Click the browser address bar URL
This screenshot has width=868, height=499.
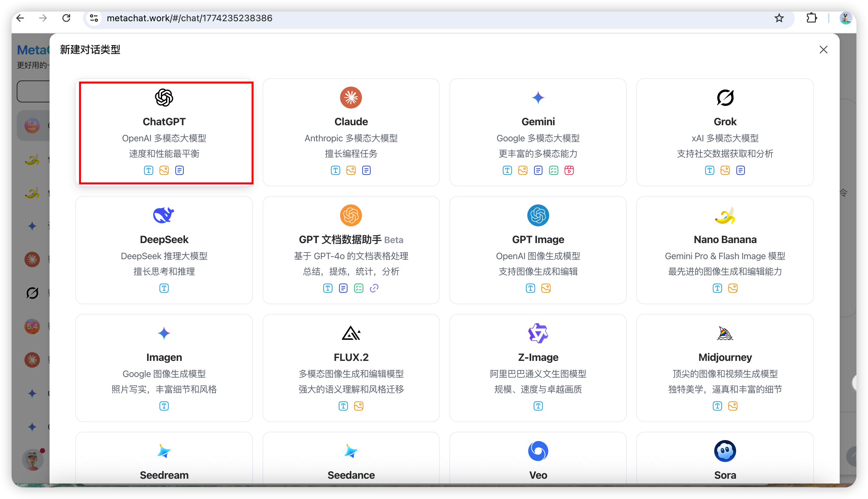click(189, 18)
